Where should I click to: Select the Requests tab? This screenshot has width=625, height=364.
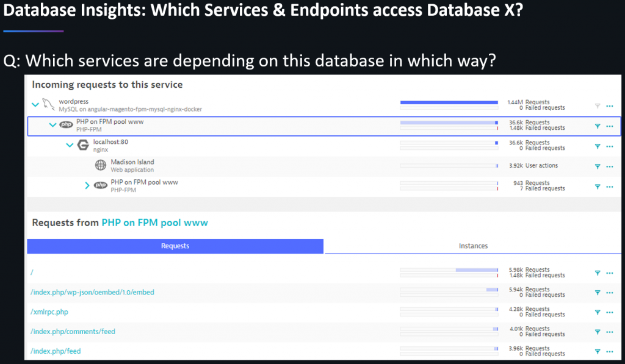175,246
